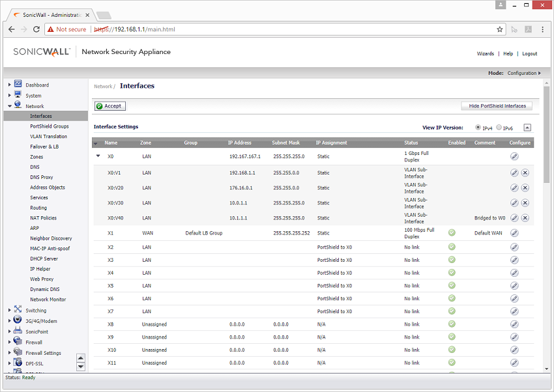Open the Chrome menu
This screenshot has width=554, height=392.
click(x=543, y=29)
